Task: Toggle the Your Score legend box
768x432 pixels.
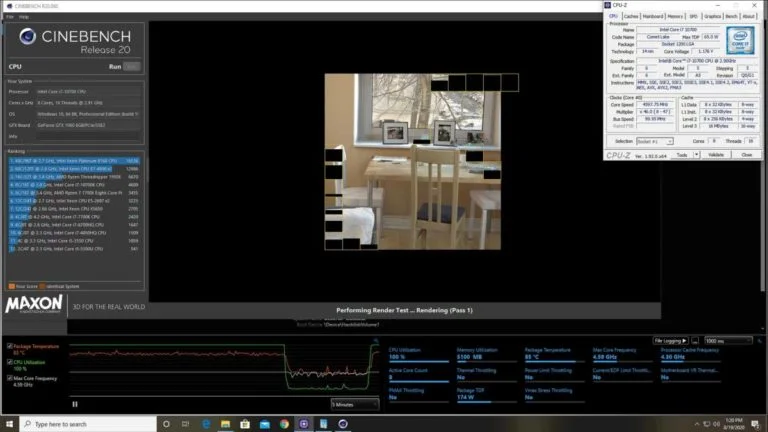Action: [x=12, y=287]
